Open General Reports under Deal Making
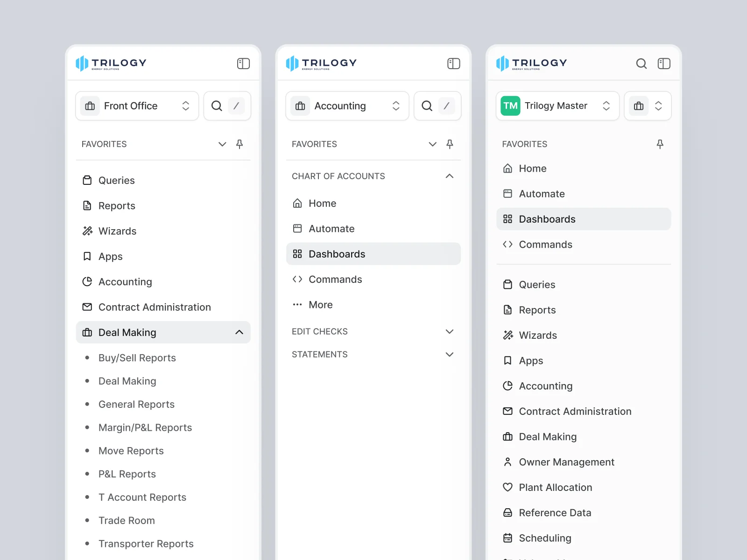The image size is (747, 560). point(136,405)
